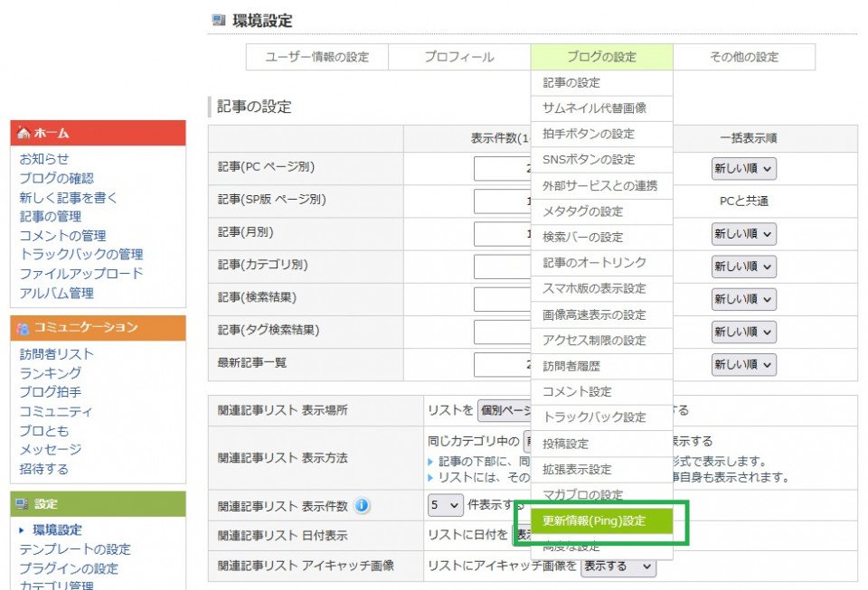Choose SNSボタンの設定 menu item
868x590 pixels.
tap(589, 160)
